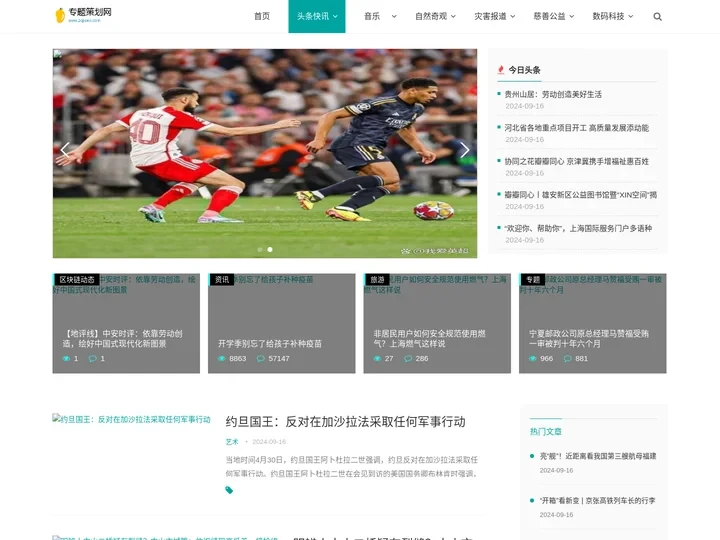The height and width of the screenshot is (540, 720).
Task: Open the 中安时评 featured card
Action: [126, 323]
